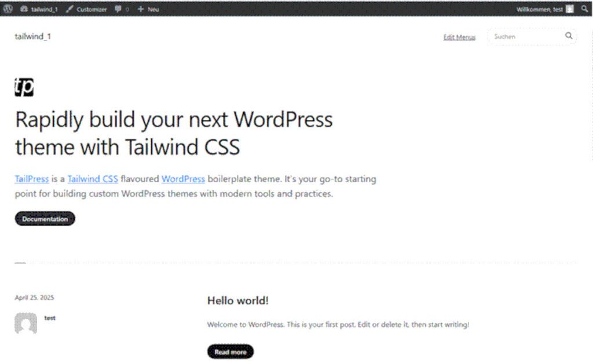Click Read more under Hello world!
Viewport: 593px width, 364px height.
[230, 352]
